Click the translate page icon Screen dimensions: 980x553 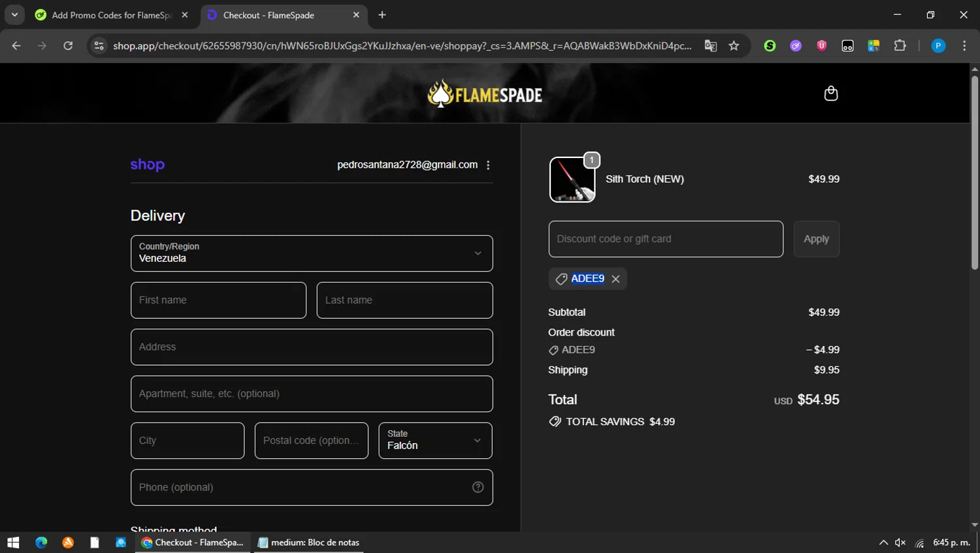[711, 46]
